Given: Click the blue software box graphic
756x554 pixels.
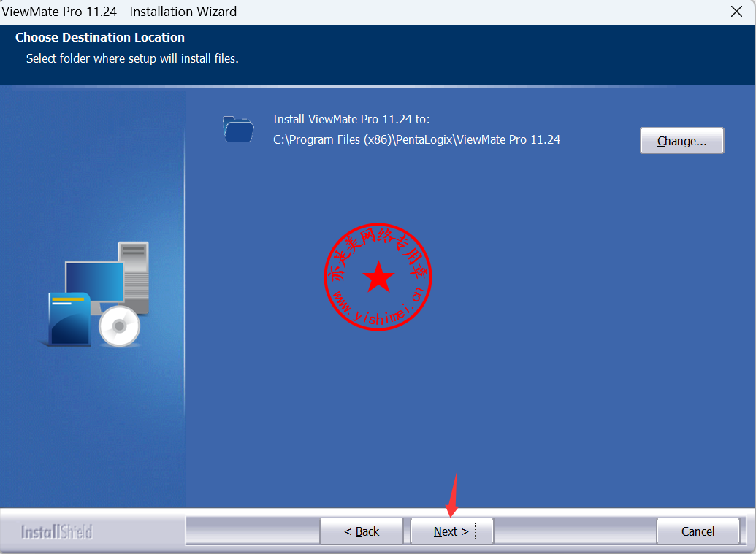Looking at the screenshot, I should 69,319.
